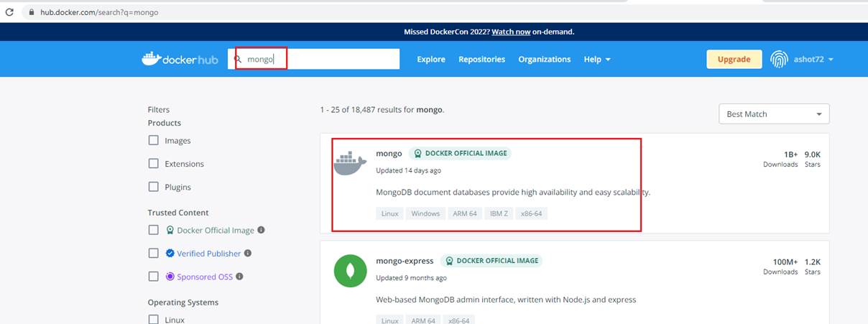
Task: Check the Extensions filter checkbox
Action: coord(153,164)
